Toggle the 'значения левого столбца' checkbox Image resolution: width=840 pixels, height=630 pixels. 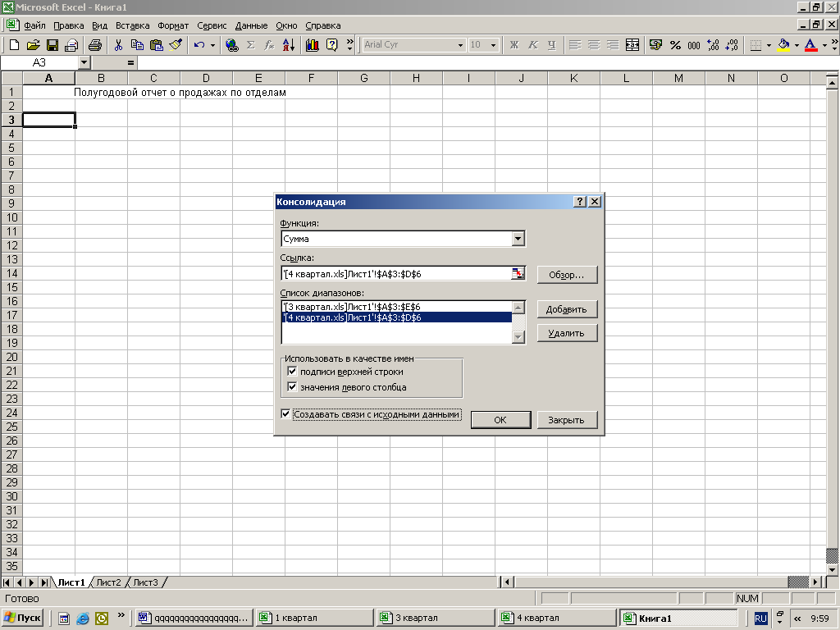291,386
